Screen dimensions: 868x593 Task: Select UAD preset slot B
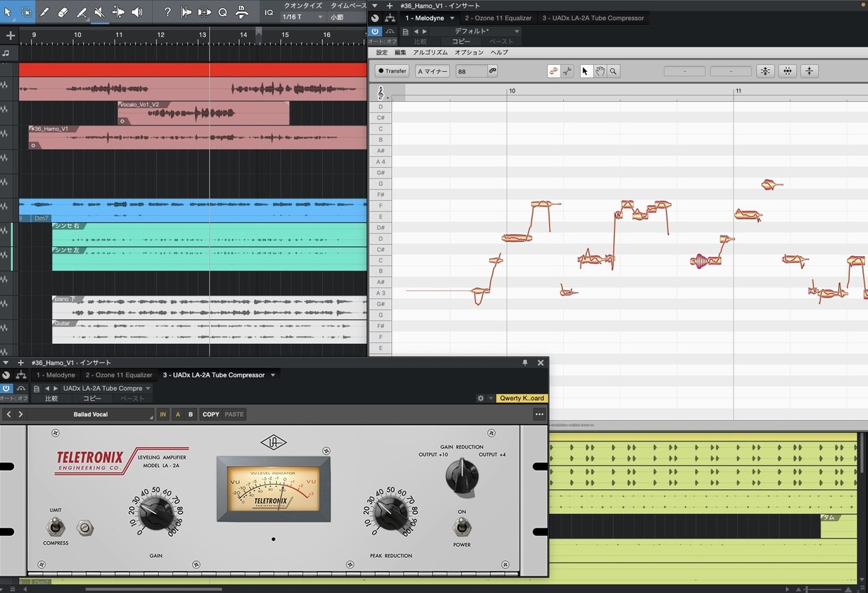pos(191,414)
